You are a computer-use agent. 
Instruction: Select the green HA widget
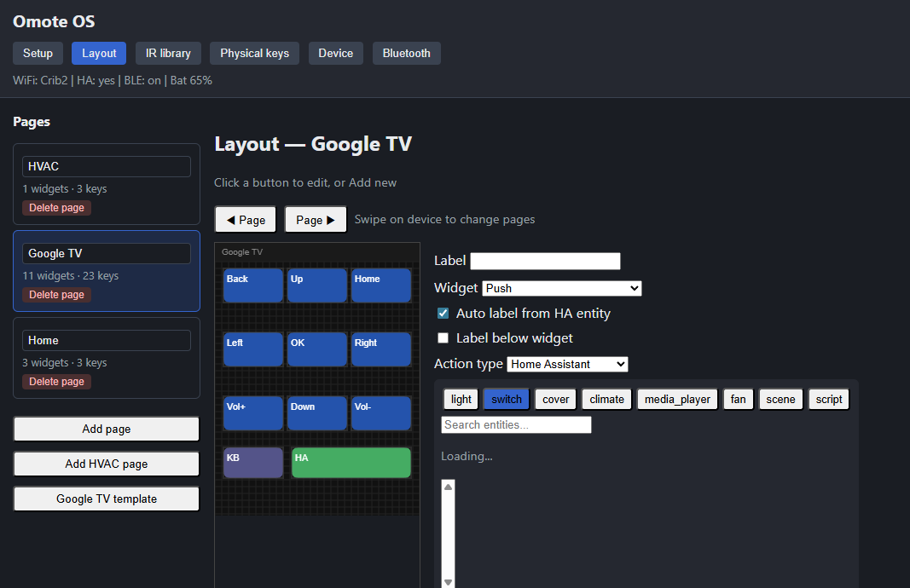pyautogui.click(x=351, y=463)
